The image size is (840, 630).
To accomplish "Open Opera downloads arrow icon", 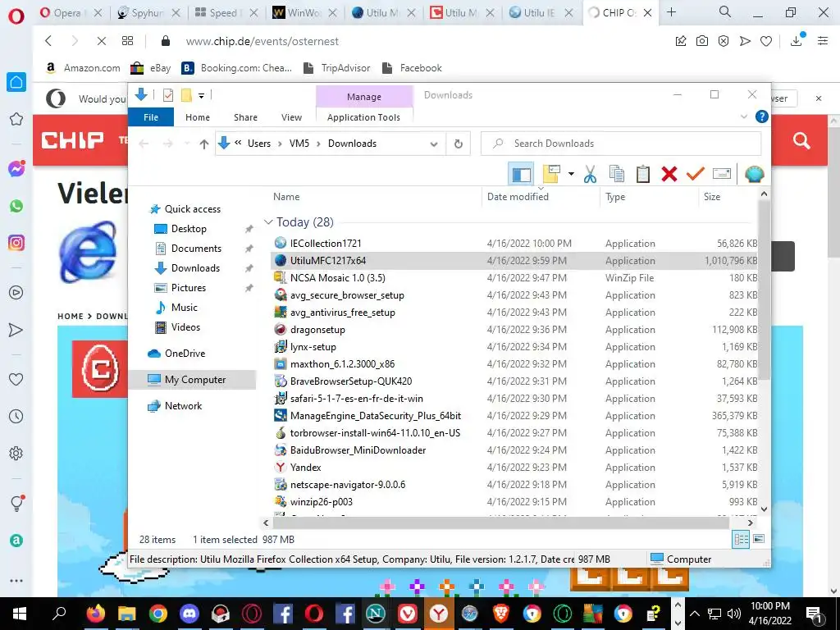I will [x=796, y=41].
